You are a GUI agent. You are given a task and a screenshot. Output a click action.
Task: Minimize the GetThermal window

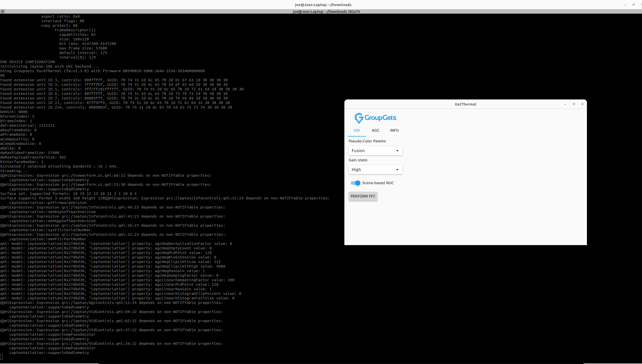click(565, 104)
